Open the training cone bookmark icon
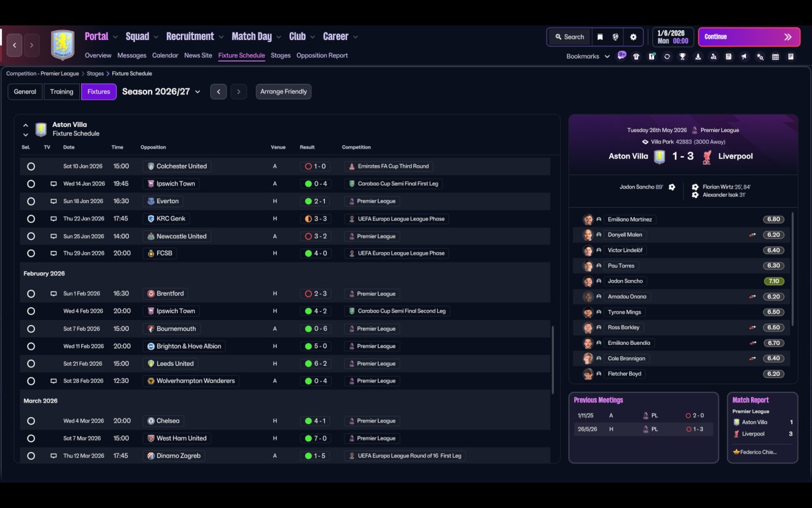 coord(698,57)
